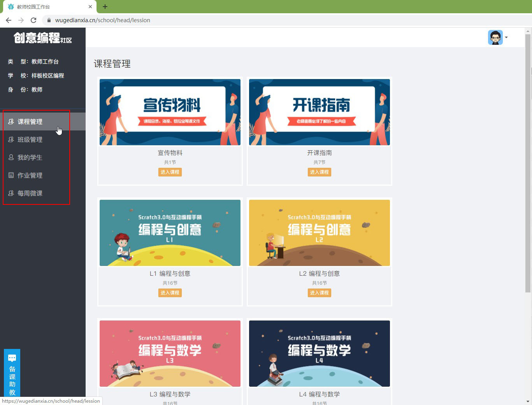Click 共7节 under 开课指南
532x405 pixels.
click(320, 162)
